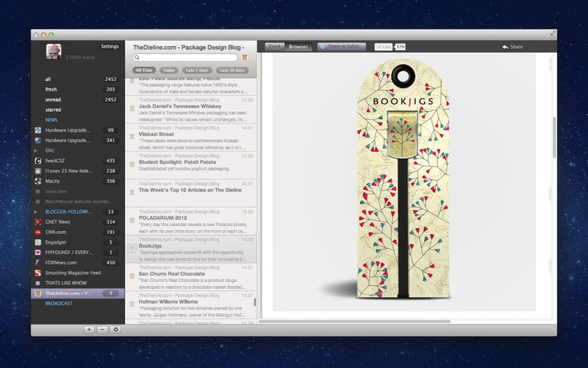The image size is (588, 368).
Task: Click the browser vertical scrollbar
Action: pos(554,137)
